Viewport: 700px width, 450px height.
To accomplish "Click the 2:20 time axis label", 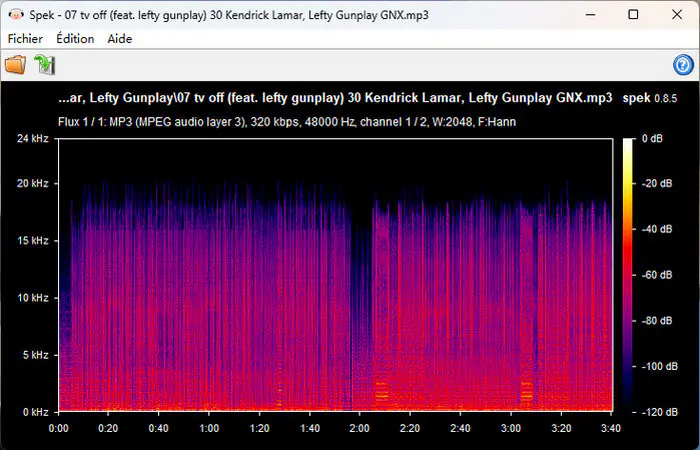I will 410,428.
